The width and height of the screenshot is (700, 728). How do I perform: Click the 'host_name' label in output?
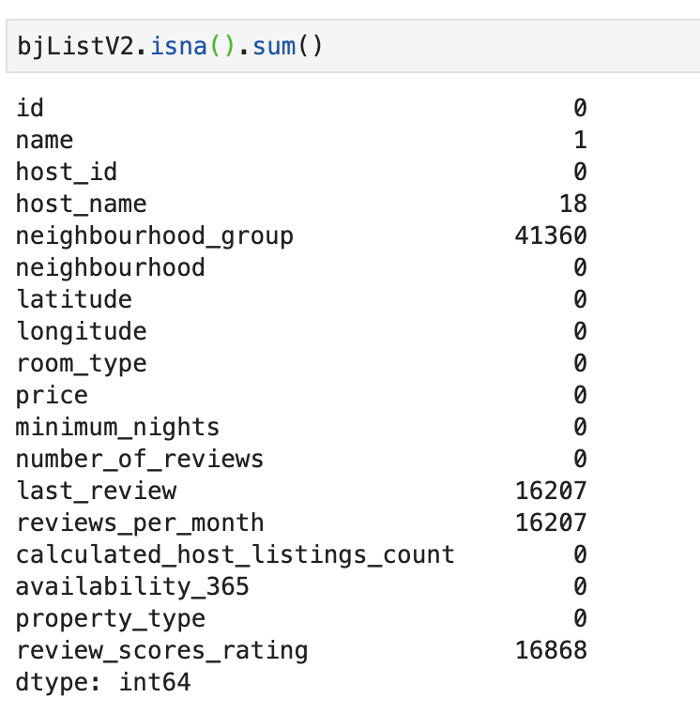tap(82, 204)
